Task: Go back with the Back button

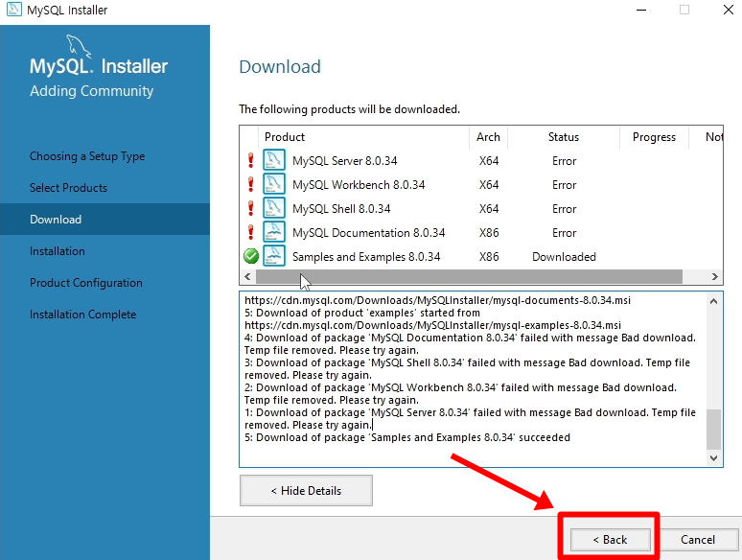Action: (x=610, y=540)
